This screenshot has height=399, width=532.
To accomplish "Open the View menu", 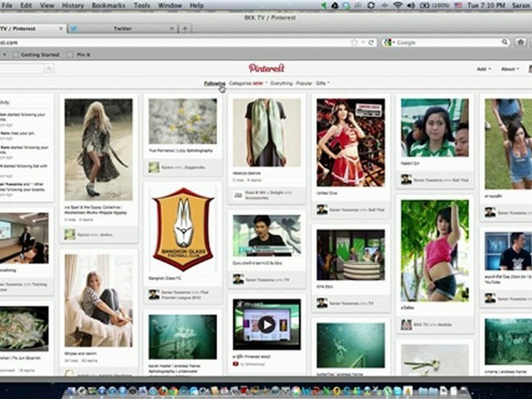I will (47, 6).
